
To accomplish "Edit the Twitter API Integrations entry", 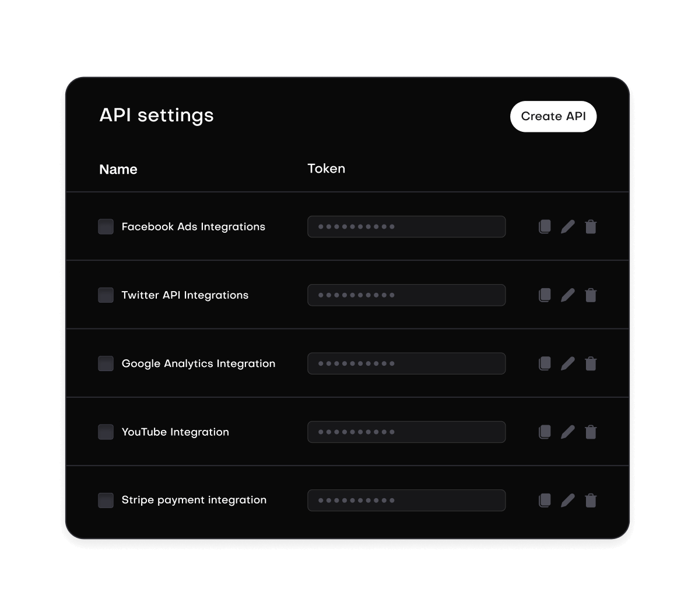I will coord(567,295).
